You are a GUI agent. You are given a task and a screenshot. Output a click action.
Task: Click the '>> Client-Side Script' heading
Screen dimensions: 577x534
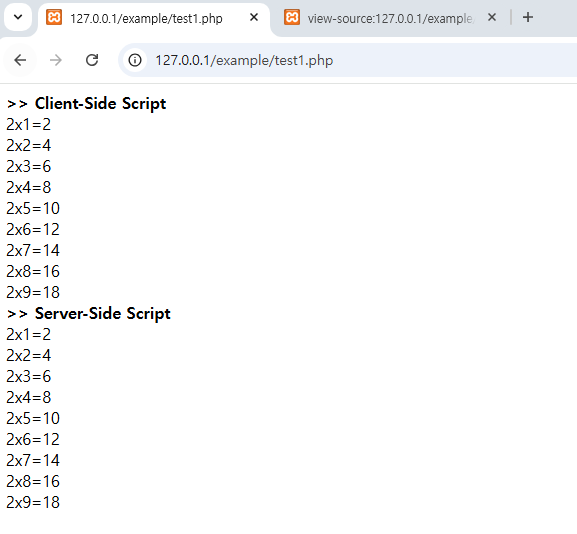pos(86,103)
